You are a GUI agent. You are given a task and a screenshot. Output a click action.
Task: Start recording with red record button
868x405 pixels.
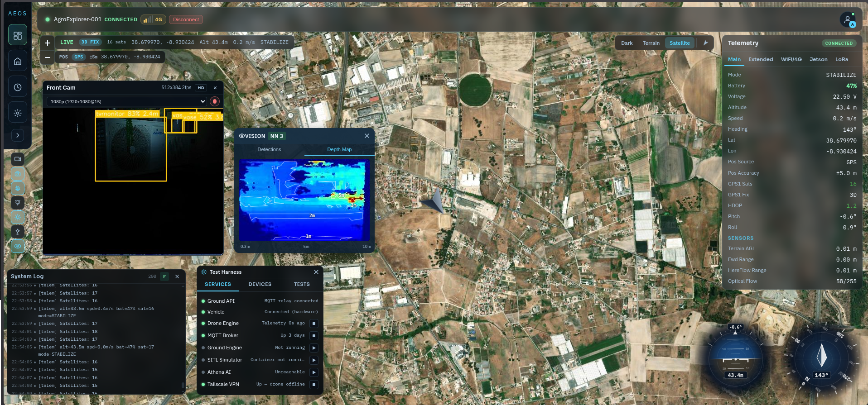[215, 101]
